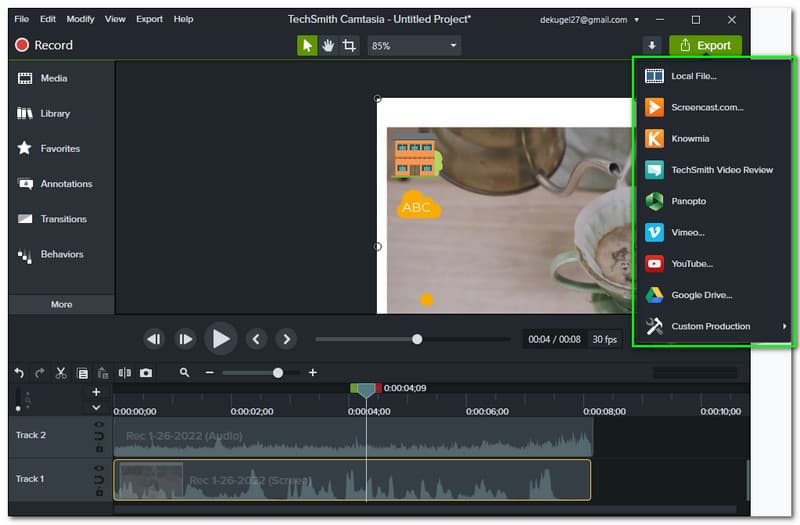Open the Modify menu

coord(80,19)
